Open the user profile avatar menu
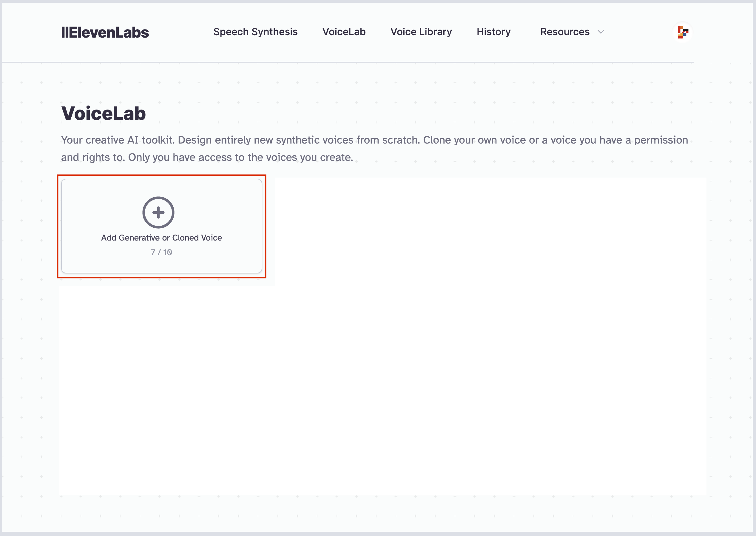Screen dimensions: 756x536 [x=682, y=32]
